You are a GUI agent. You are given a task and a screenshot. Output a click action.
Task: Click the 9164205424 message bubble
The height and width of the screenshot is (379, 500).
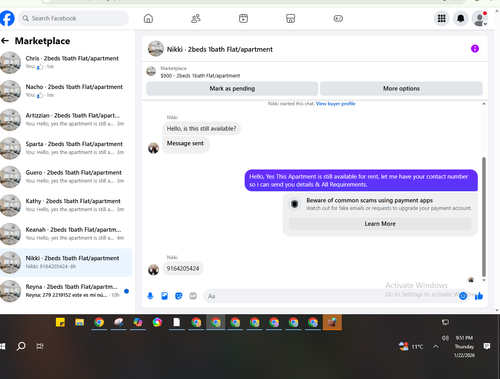tap(183, 269)
